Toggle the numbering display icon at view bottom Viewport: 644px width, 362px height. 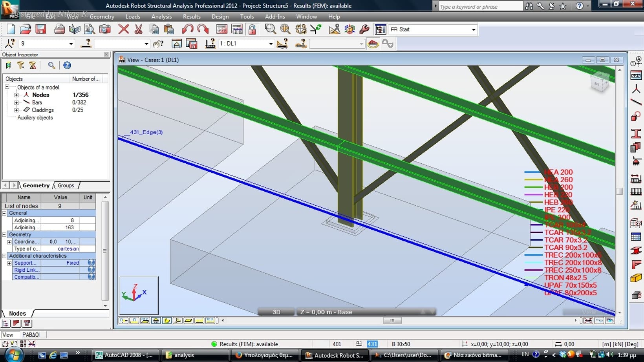click(x=210, y=321)
